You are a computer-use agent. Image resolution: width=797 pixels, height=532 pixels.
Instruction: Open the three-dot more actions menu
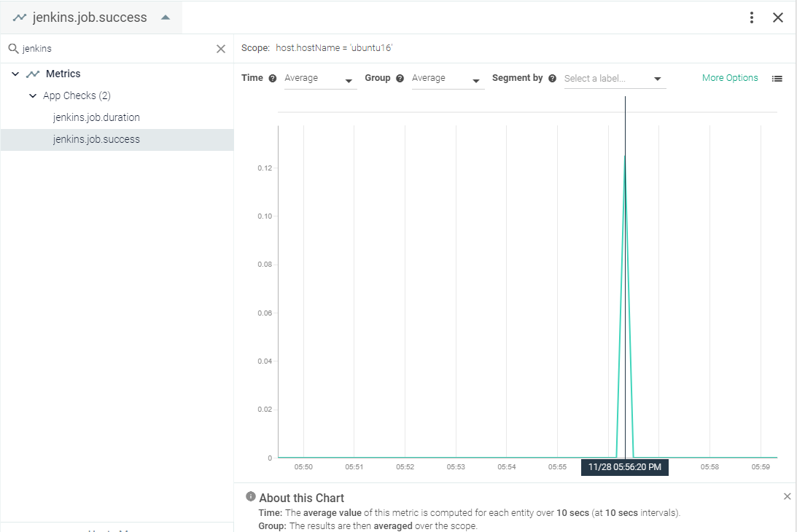pos(751,17)
